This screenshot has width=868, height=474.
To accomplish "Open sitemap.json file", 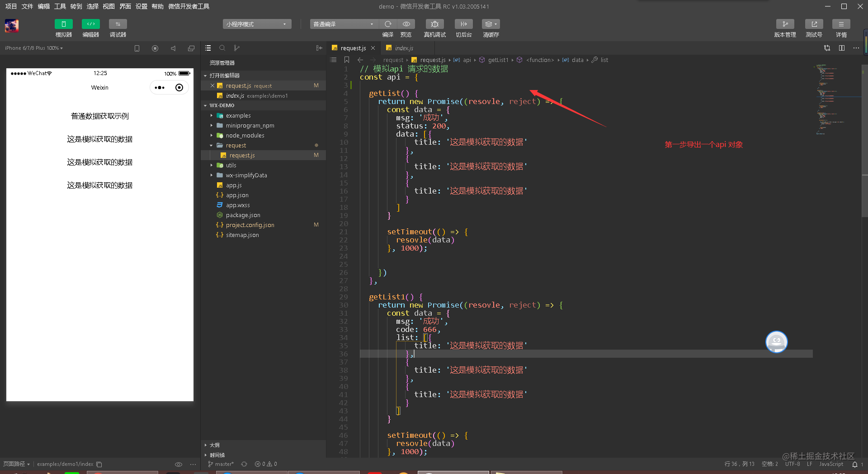I will point(242,235).
